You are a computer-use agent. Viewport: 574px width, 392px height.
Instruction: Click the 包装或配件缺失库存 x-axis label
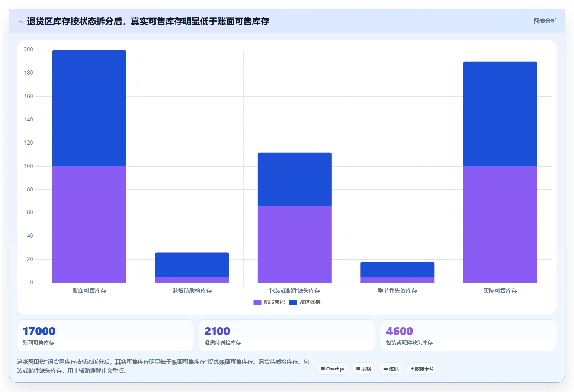coord(295,290)
